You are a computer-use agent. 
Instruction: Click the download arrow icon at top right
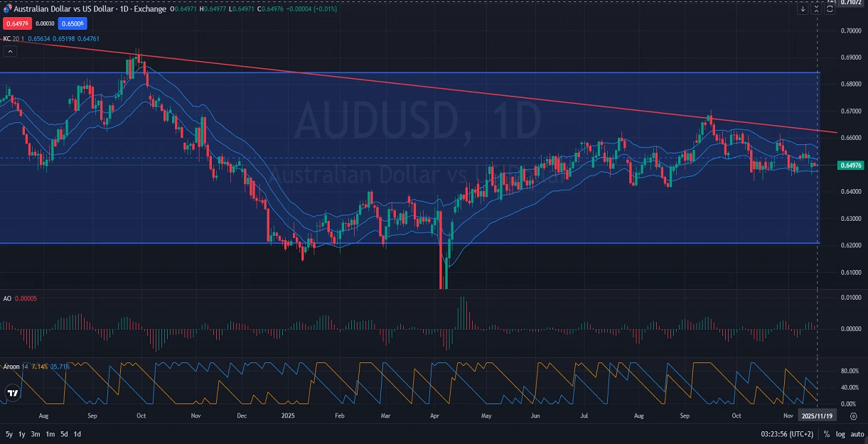point(803,9)
